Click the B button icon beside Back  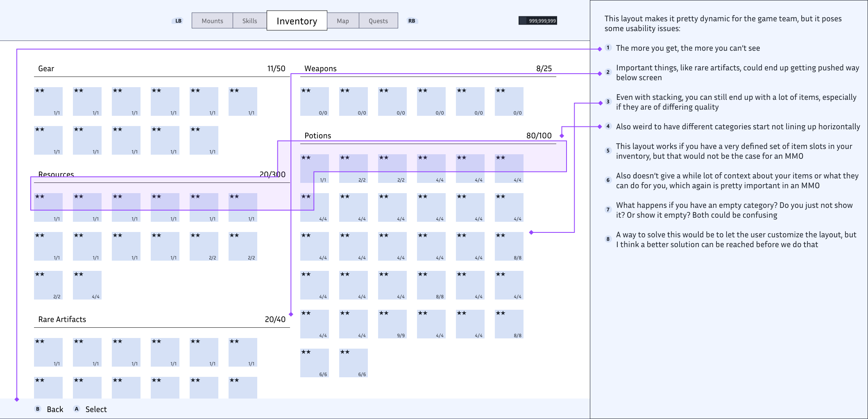coord(38,409)
